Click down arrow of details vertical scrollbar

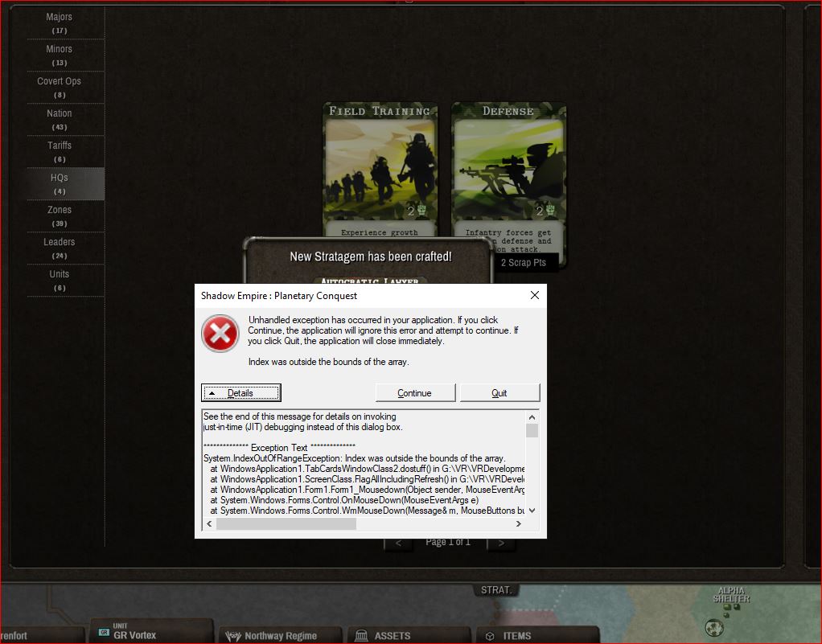coord(532,511)
